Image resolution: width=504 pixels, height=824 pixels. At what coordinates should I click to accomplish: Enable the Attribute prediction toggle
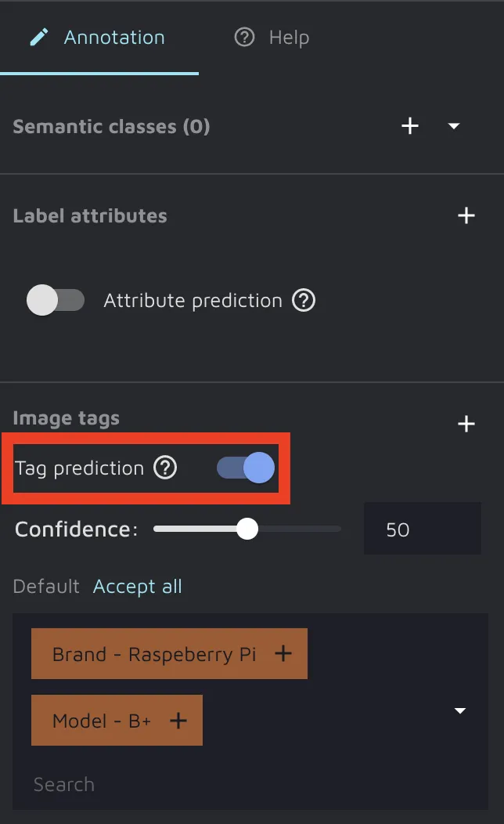pos(56,300)
